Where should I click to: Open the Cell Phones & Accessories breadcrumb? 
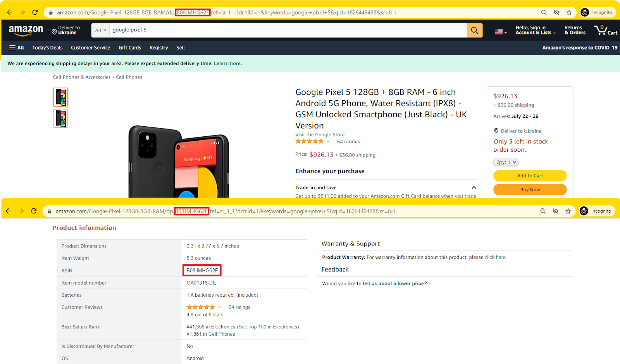point(82,77)
